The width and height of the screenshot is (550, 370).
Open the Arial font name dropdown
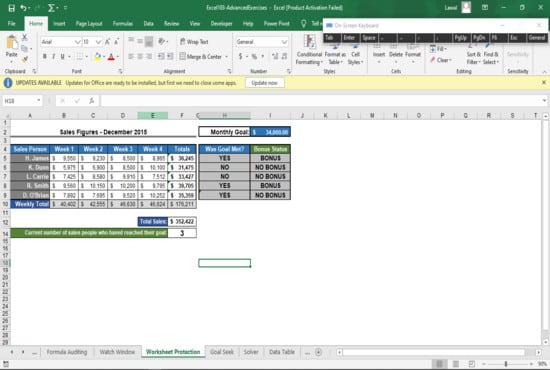(78, 42)
